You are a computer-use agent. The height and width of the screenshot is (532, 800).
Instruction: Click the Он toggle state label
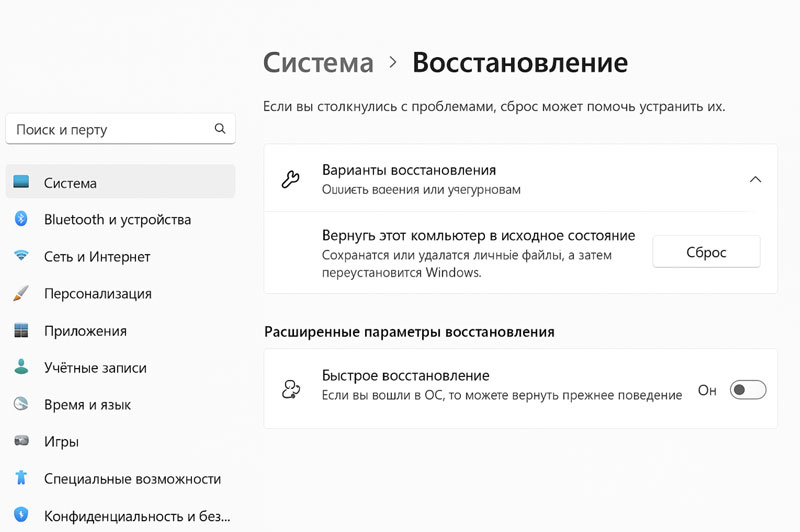click(x=707, y=390)
